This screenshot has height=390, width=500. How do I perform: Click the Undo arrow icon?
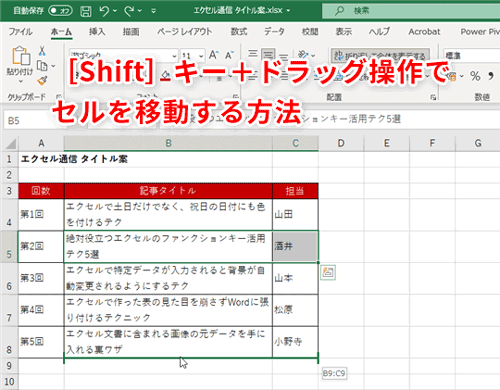104,11
